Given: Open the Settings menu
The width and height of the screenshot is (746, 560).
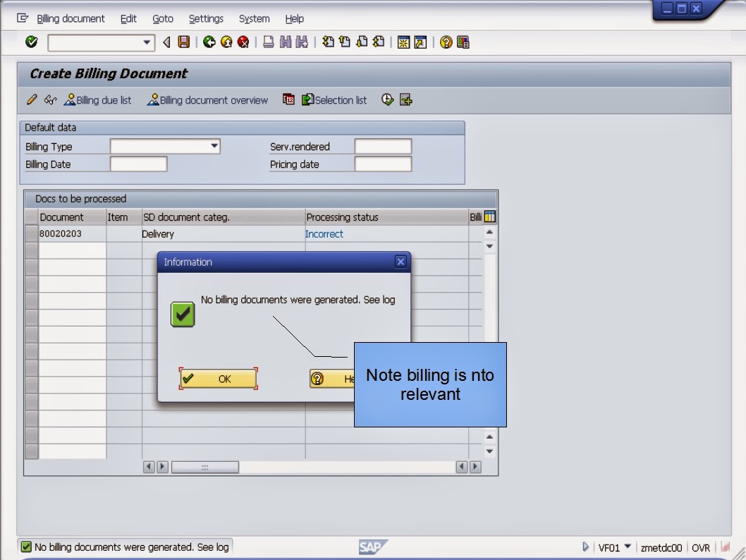Looking at the screenshot, I should point(205,18).
